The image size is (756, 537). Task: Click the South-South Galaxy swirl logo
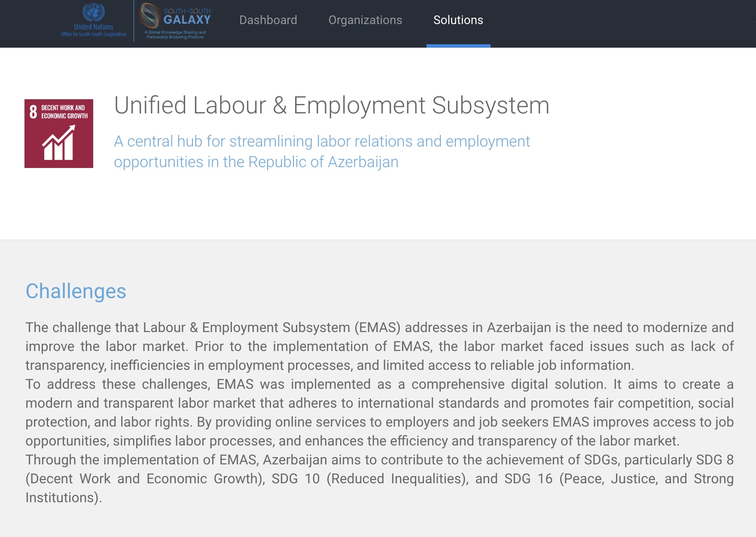point(149,15)
